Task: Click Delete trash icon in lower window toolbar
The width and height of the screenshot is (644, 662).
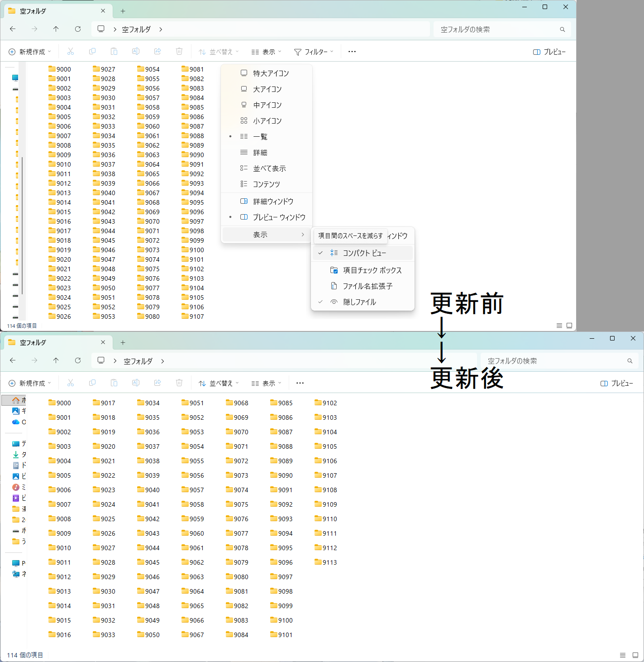Action: (x=179, y=383)
